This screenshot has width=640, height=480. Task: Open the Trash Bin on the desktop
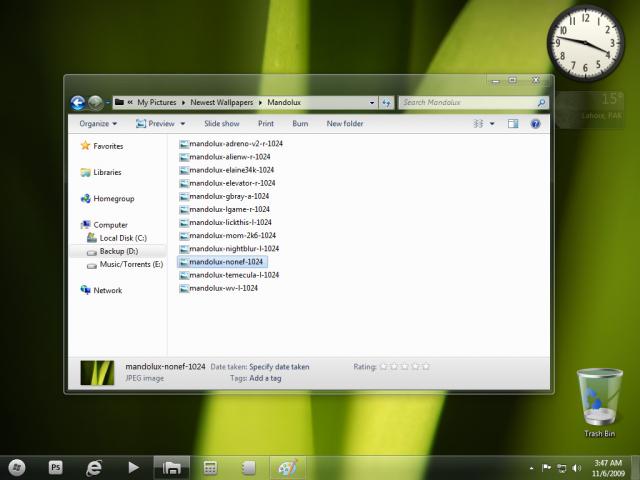pos(600,403)
